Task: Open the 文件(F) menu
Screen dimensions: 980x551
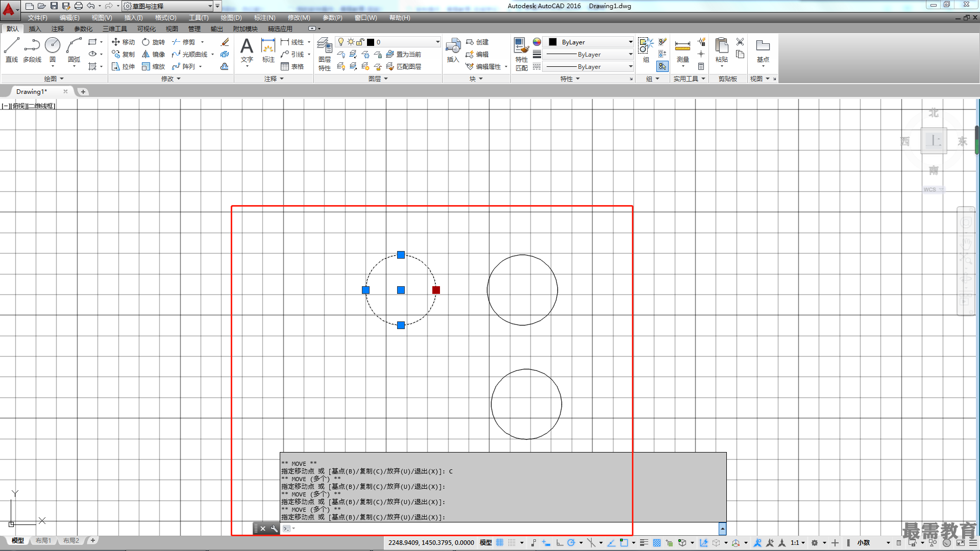Action: click(37, 18)
